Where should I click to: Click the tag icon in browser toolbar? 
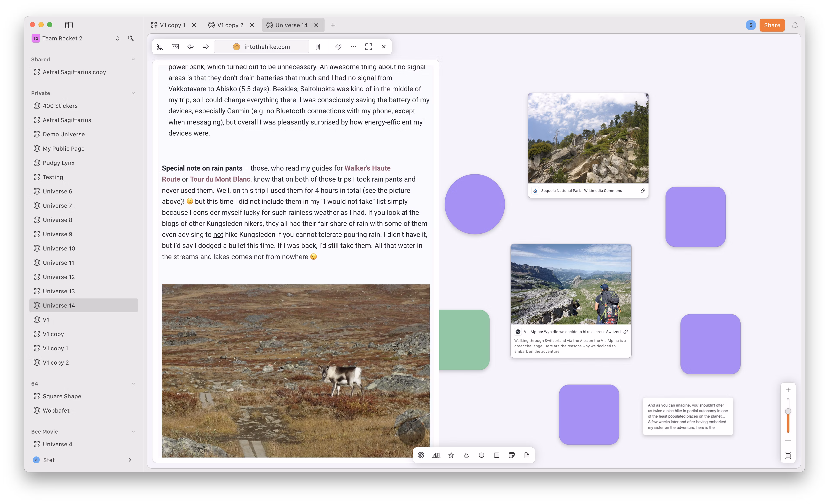tap(338, 47)
